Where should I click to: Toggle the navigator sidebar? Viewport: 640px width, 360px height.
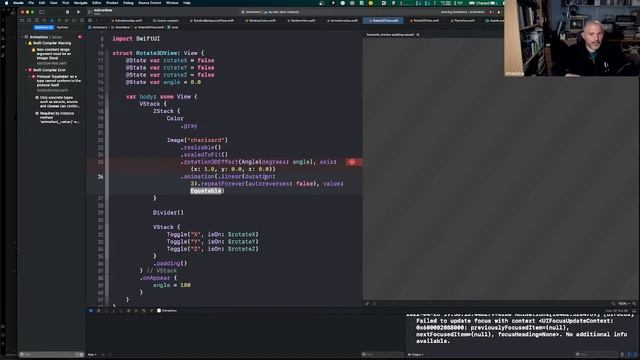point(42,12)
